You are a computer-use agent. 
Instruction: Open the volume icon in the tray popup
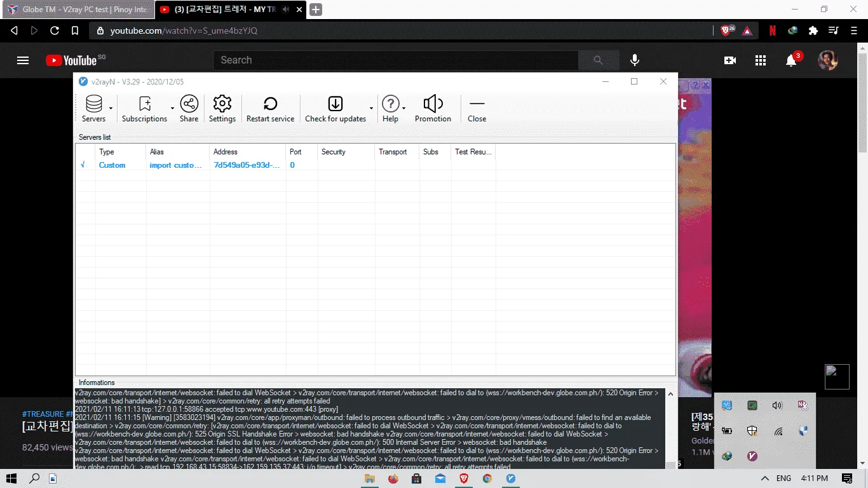777,405
